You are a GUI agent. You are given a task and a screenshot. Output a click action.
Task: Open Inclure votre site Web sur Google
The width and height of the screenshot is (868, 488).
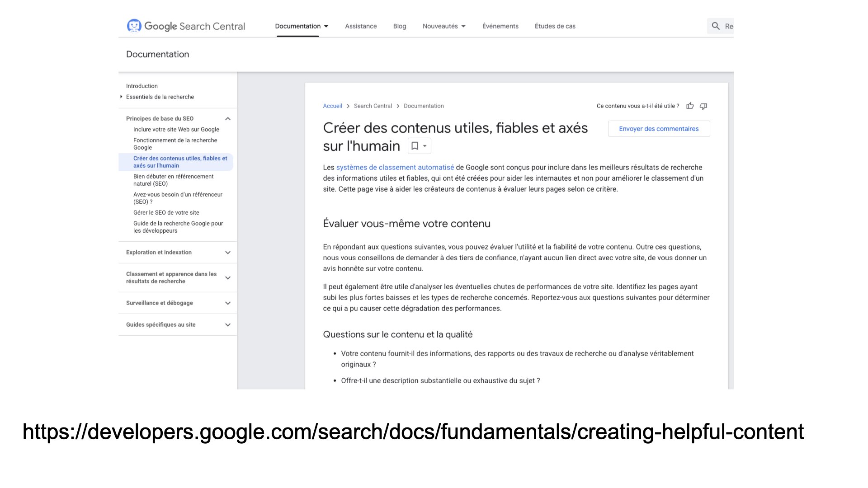176,129
